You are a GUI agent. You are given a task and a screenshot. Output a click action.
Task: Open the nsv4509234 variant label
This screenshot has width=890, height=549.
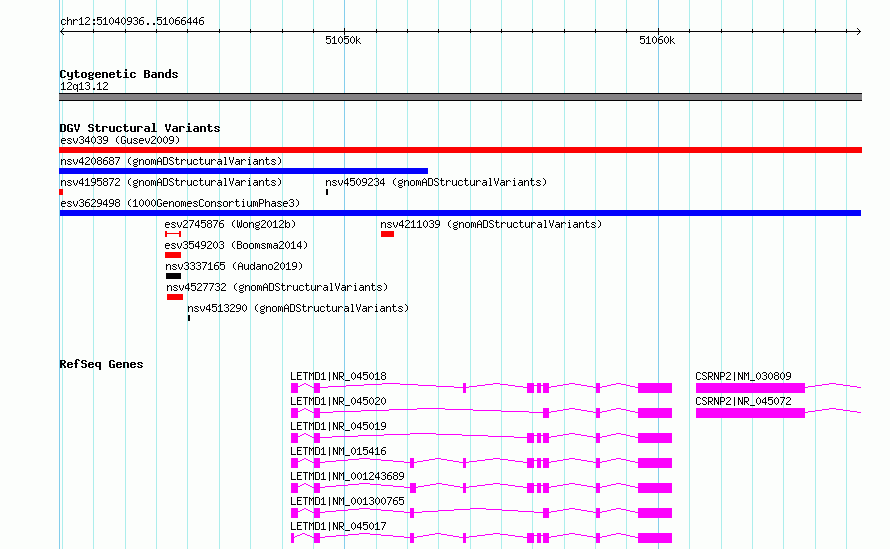pos(436,182)
